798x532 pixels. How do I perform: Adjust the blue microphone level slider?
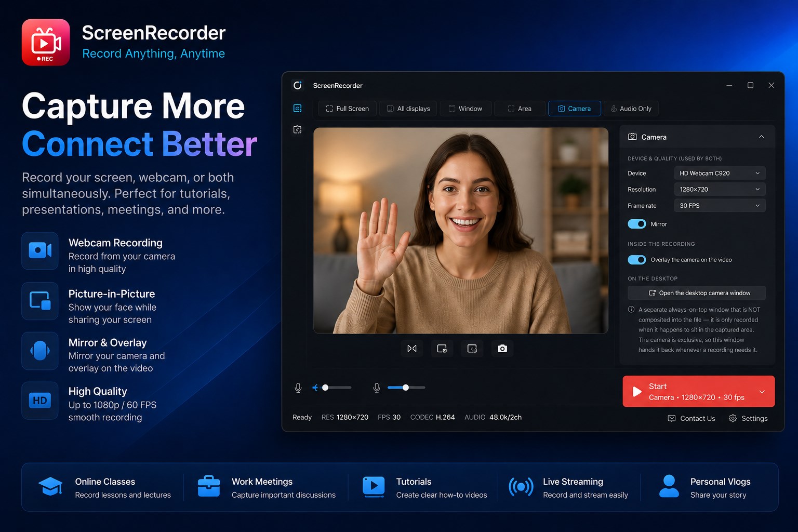406,388
